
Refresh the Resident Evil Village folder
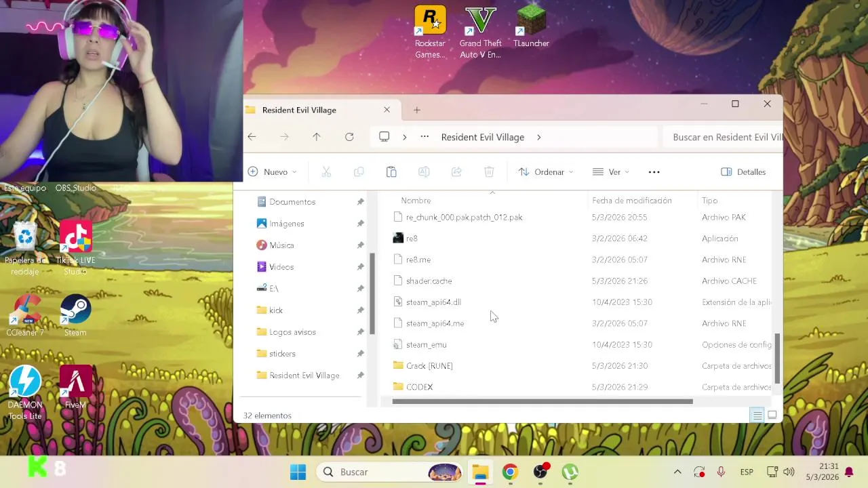click(349, 137)
